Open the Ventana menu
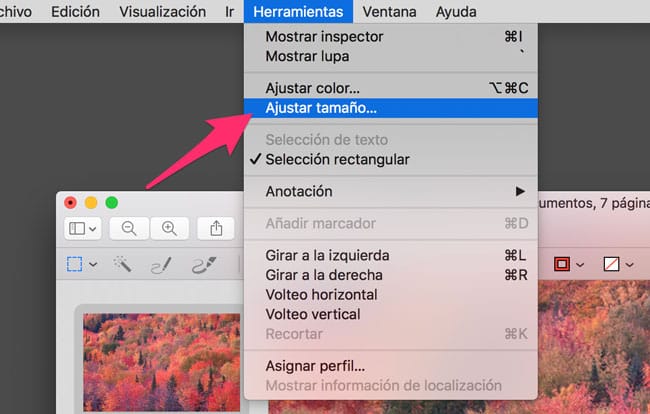 pos(389,12)
